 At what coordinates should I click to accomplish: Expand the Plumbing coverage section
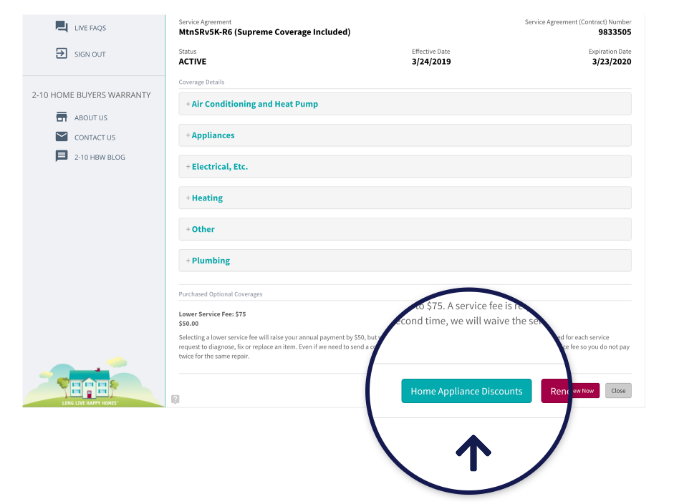(x=210, y=261)
